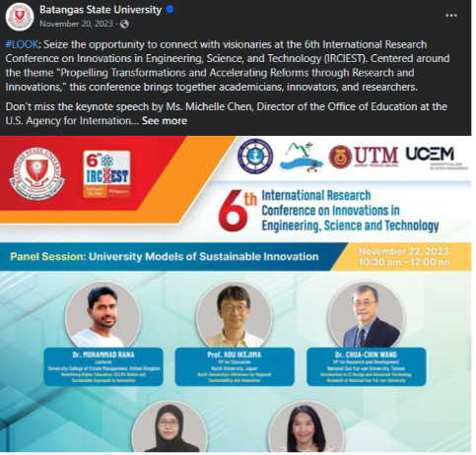This screenshot has width=476, height=455.
Task: Click the Dr. Chua-Chin Wang name card
Action: point(367,366)
